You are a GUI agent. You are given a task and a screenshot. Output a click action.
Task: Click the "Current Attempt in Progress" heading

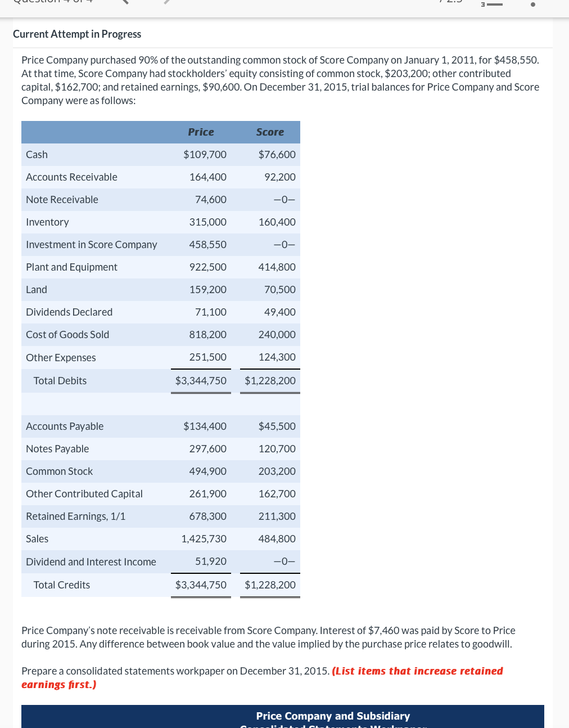click(x=77, y=34)
